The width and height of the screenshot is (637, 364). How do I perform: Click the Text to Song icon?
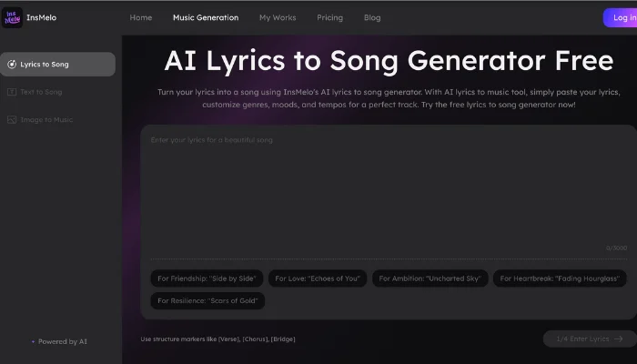(12, 92)
